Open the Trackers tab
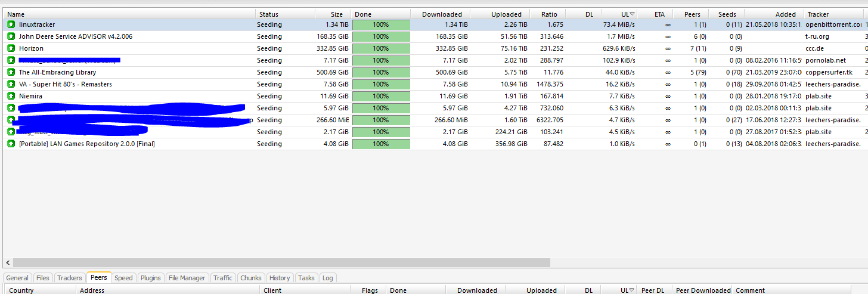 70,278
